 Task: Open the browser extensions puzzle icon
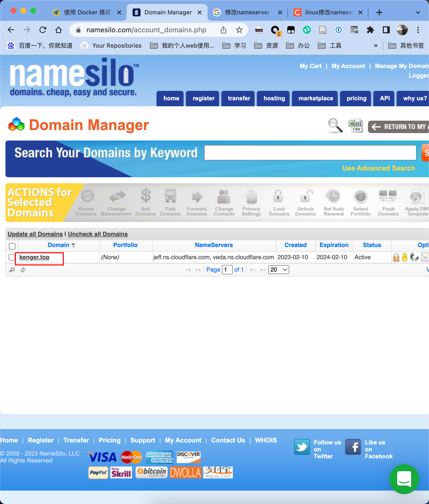coord(370,30)
